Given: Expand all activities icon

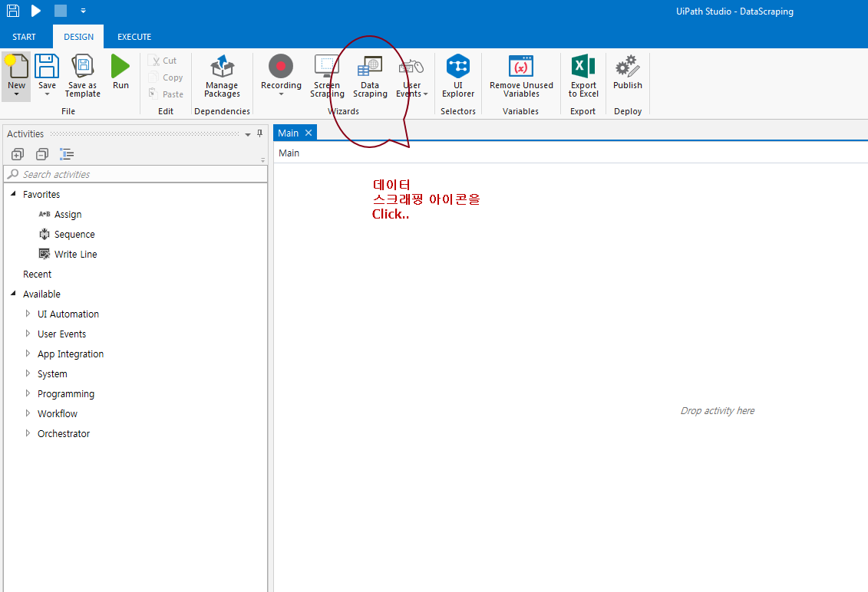Looking at the screenshot, I should click(18, 154).
